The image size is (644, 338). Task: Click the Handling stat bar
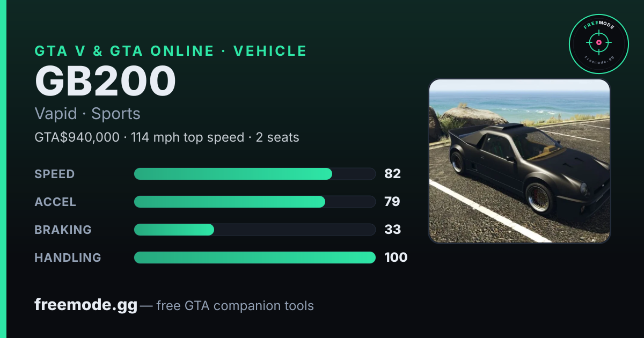point(254,258)
